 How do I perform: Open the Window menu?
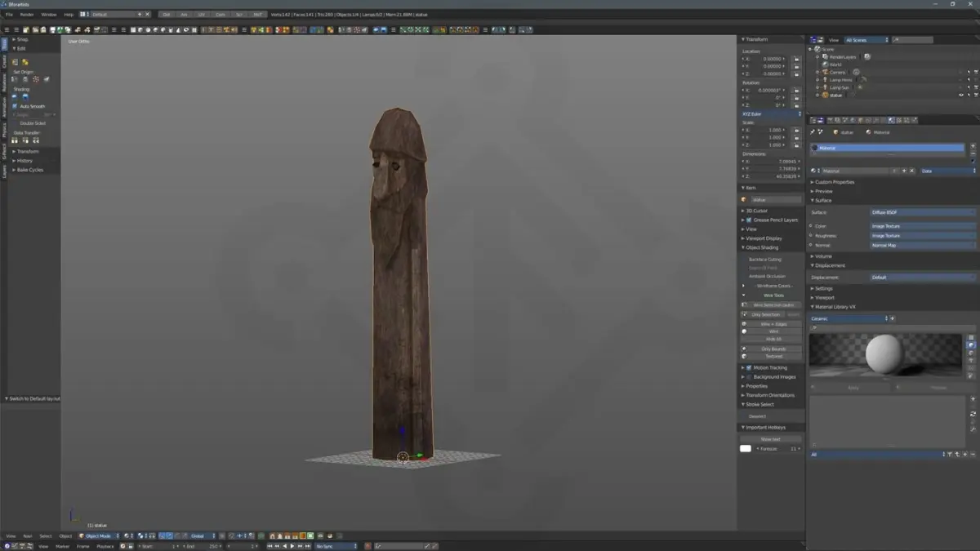[49, 14]
